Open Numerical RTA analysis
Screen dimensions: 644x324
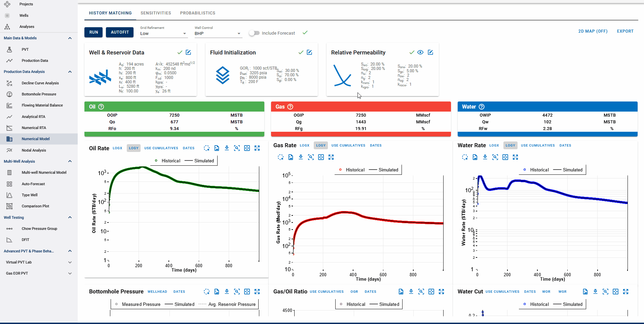click(34, 128)
